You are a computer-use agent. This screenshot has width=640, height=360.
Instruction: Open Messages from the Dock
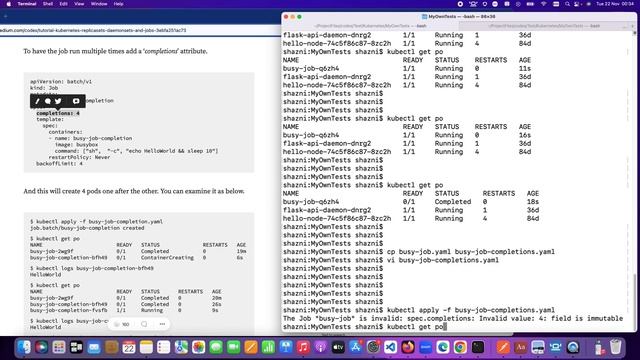[x=216, y=347]
